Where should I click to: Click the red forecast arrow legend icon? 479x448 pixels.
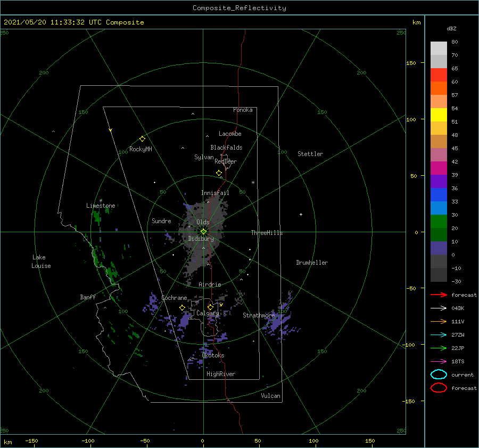[439, 295]
